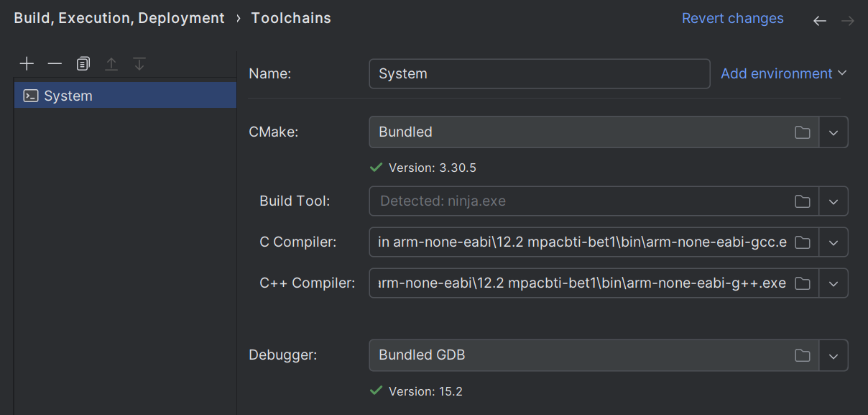Click the CMake Version: 3.30.5 status text
868x415 pixels.
[433, 168]
